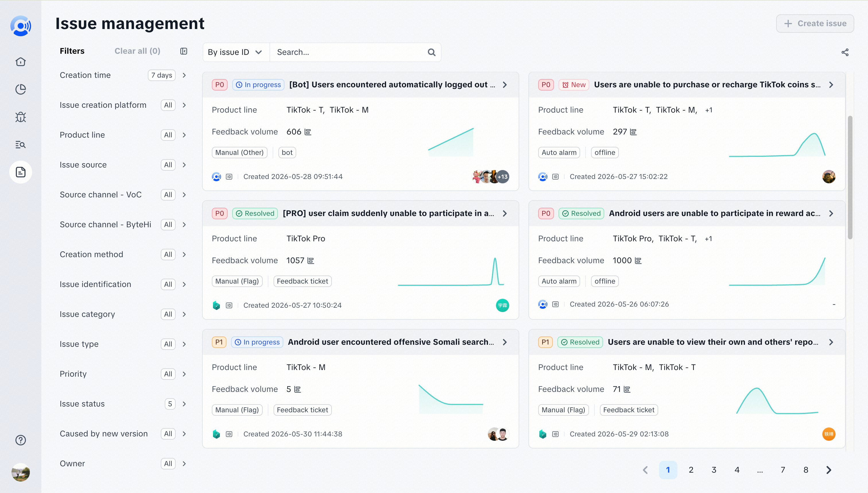Click the search magnifier icon

431,52
